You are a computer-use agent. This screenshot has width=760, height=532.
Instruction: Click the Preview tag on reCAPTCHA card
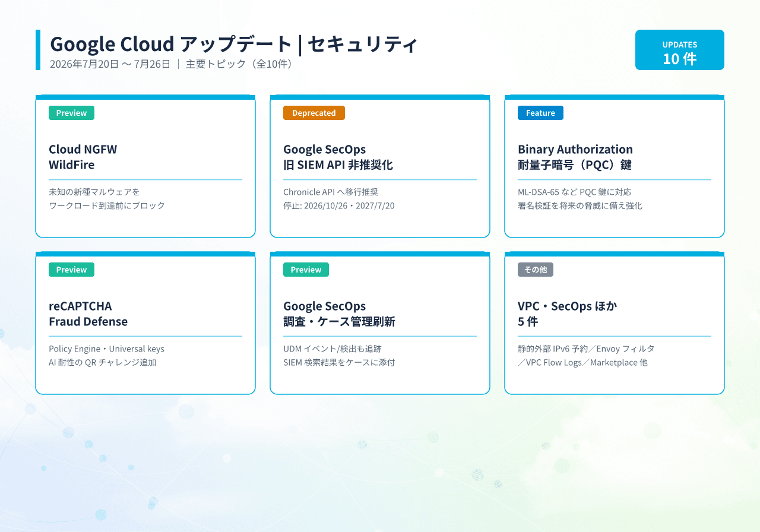pyautogui.click(x=71, y=270)
